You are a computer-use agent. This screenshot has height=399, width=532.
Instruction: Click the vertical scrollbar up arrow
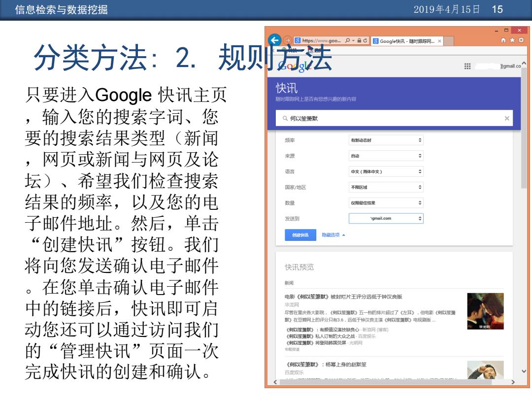coord(524,64)
